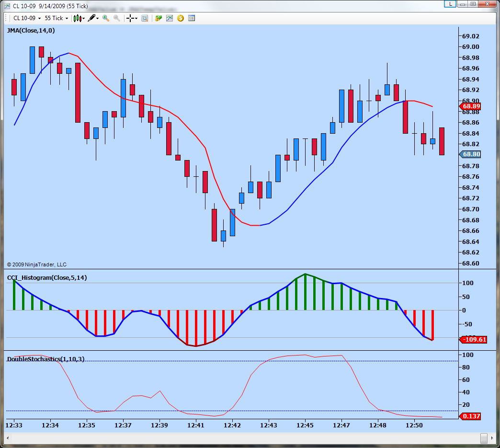Click the 12:35 time axis label
500x448 pixels.
(87, 425)
